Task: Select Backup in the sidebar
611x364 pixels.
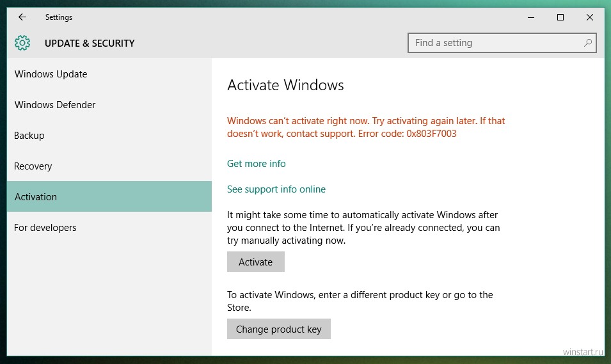Action: (x=109, y=136)
